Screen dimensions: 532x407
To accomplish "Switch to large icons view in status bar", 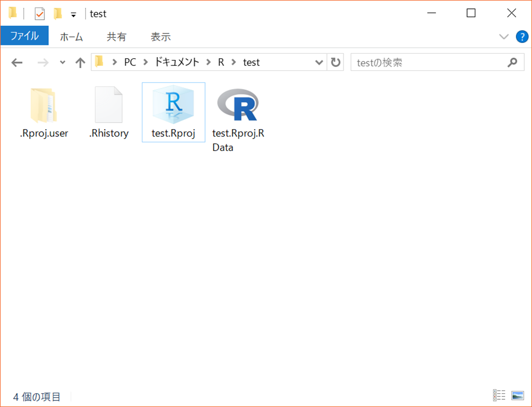I will [517, 395].
